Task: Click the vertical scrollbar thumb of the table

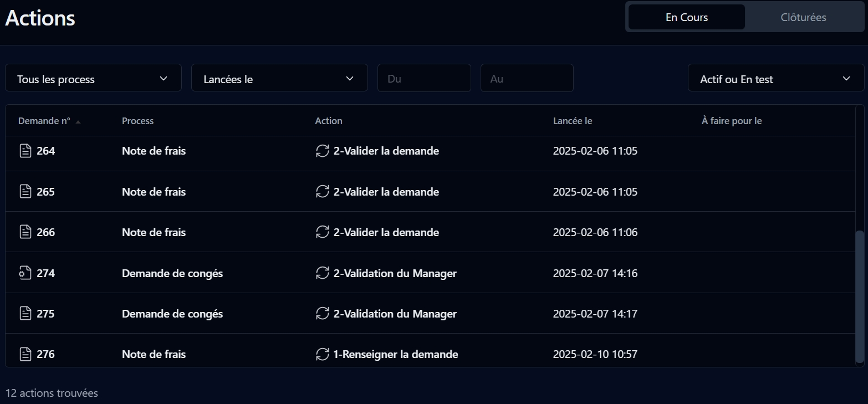Action: pyautogui.click(x=860, y=296)
